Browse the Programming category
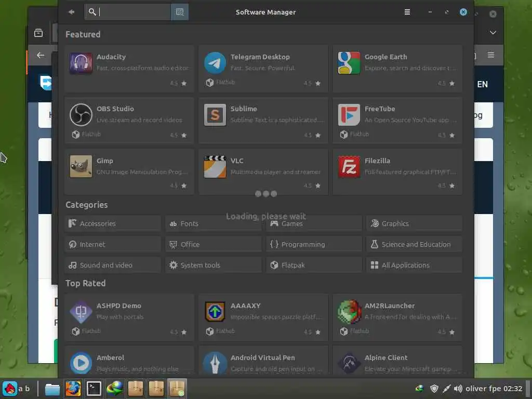Screen dimensions: 532x399 pos(314,244)
